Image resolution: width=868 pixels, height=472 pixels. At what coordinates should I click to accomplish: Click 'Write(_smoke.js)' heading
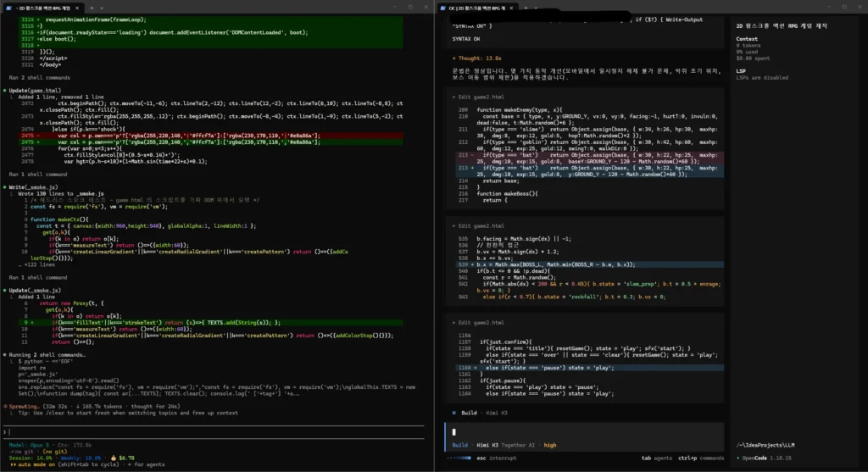33,187
